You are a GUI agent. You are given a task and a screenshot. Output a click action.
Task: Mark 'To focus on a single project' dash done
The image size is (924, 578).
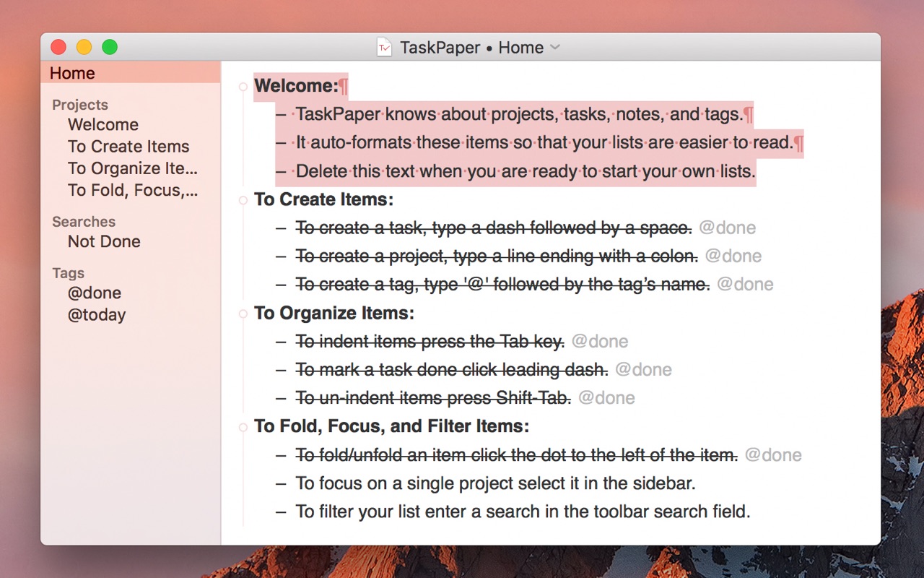tap(282, 483)
